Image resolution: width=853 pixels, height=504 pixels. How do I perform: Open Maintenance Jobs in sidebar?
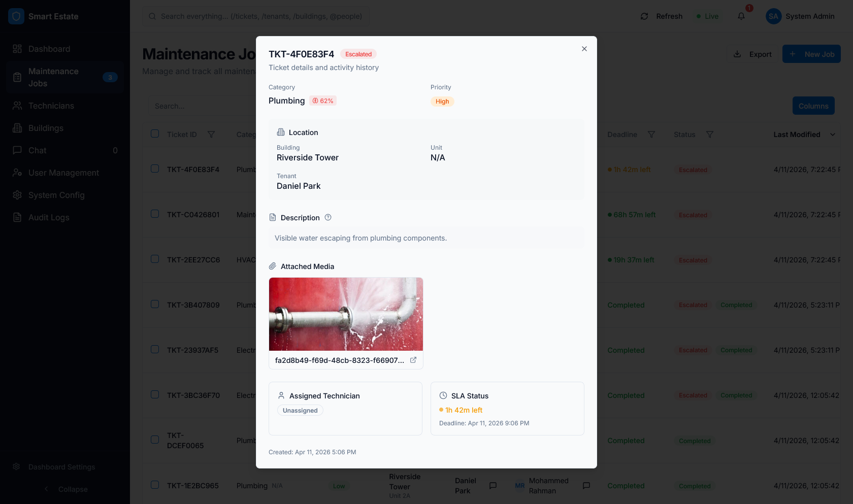click(65, 77)
